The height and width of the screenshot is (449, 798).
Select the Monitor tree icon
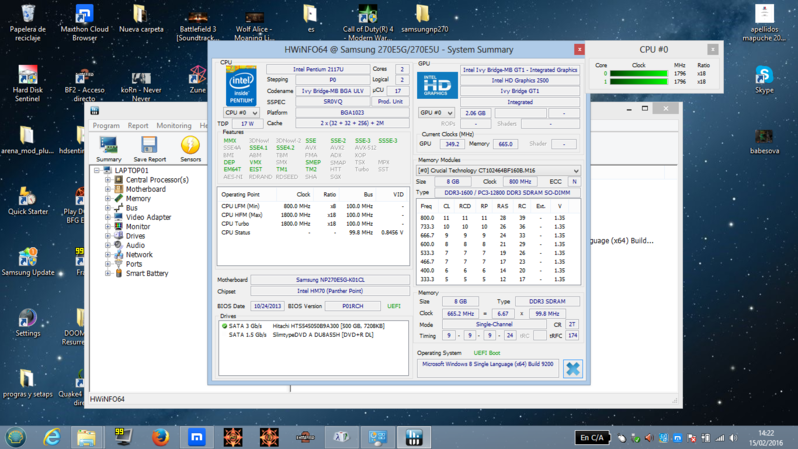pyautogui.click(x=119, y=227)
